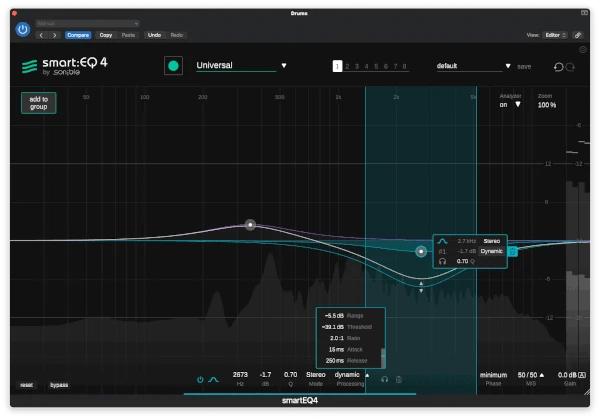Select state slot 2

coord(347,66)
